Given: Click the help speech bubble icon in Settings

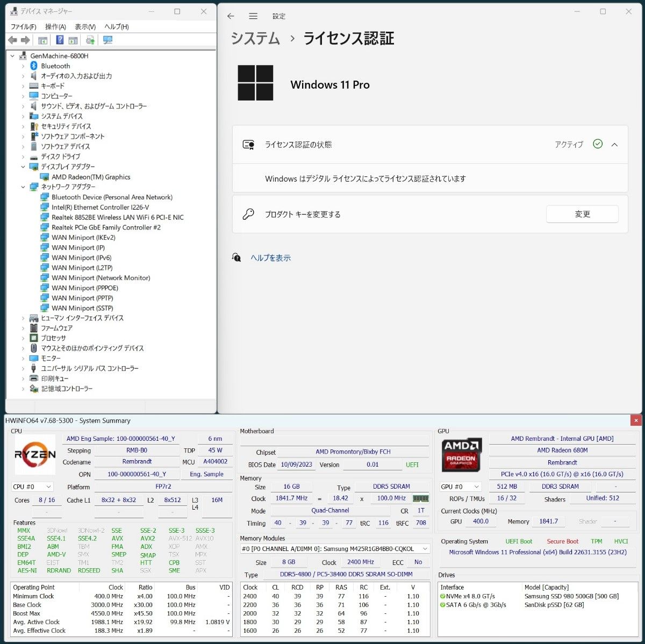Looking at the screenshot, I should coord(236,257).
